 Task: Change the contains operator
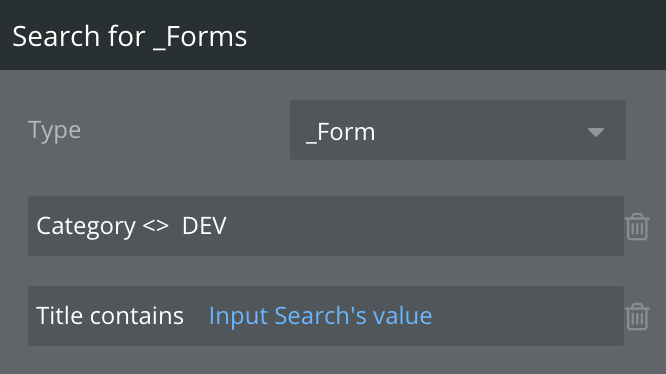tap(137, 315)
